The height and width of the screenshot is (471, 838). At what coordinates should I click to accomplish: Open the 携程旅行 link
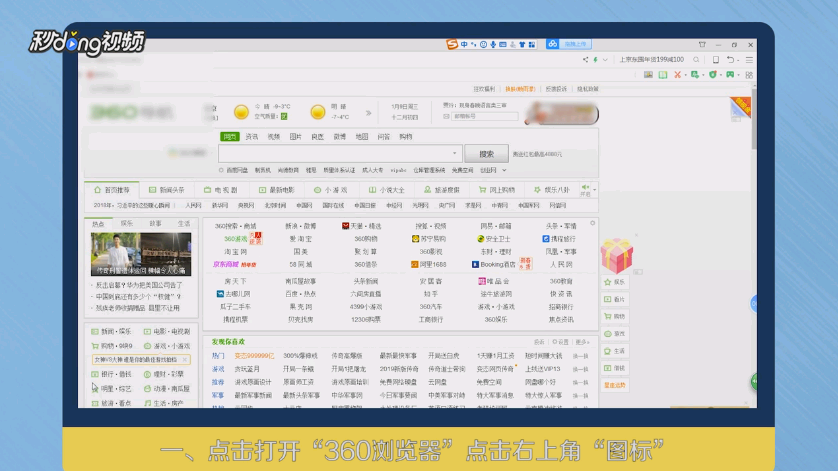coord(558,239)
